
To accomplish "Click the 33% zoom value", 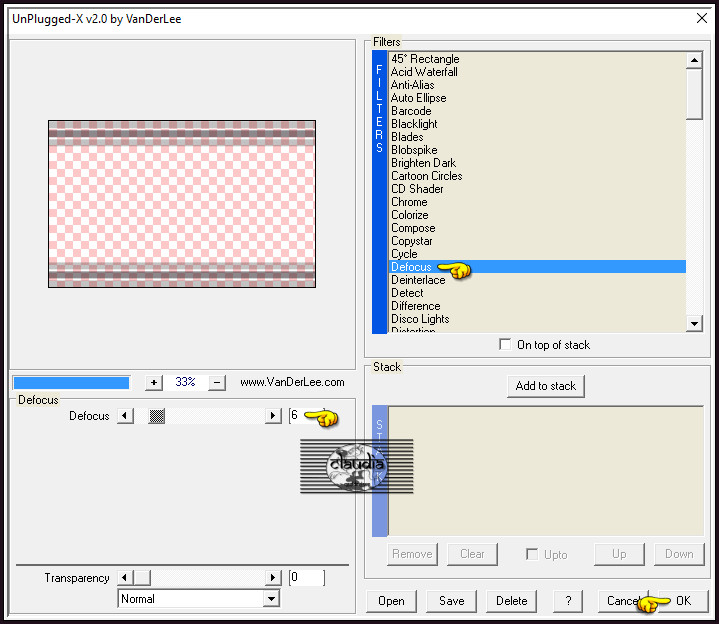I will pos(185,382).
